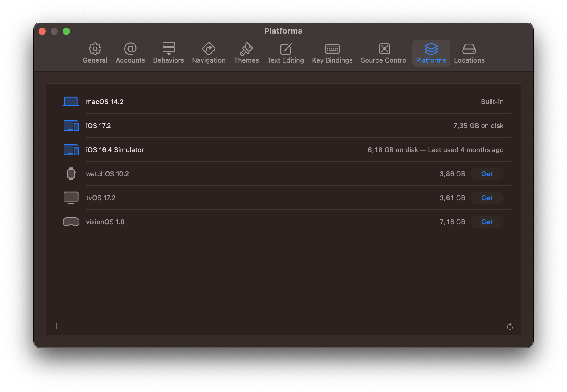
Task: Get the tvOS 17.2 platform
Action: click(487, 198)
